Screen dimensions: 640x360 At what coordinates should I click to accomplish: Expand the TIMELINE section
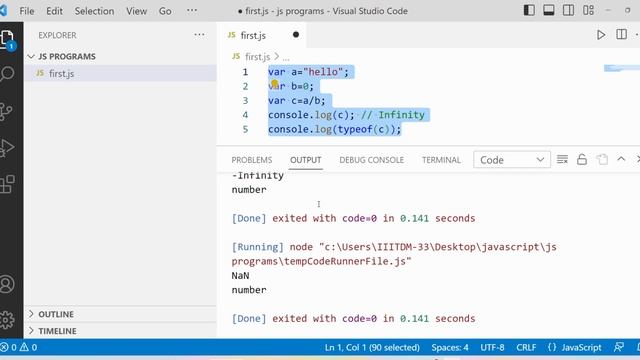57,331
